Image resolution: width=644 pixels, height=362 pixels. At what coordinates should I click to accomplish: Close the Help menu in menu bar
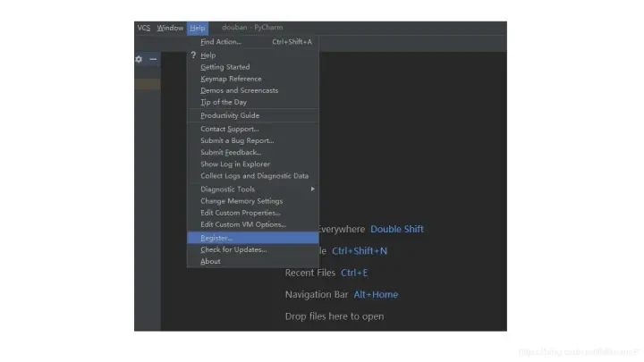coord(197,28)
